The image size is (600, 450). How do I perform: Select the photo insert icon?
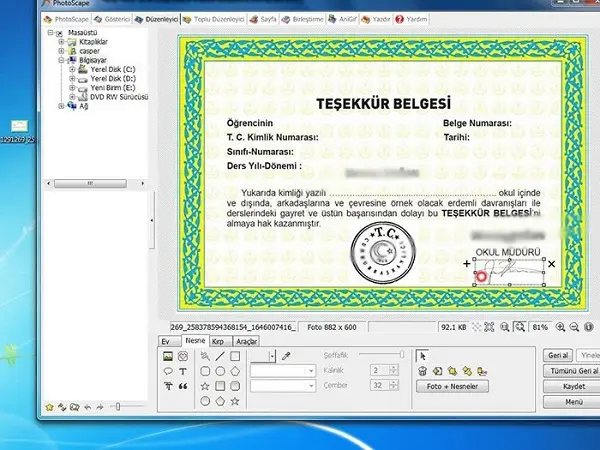(x=168, y=356)
